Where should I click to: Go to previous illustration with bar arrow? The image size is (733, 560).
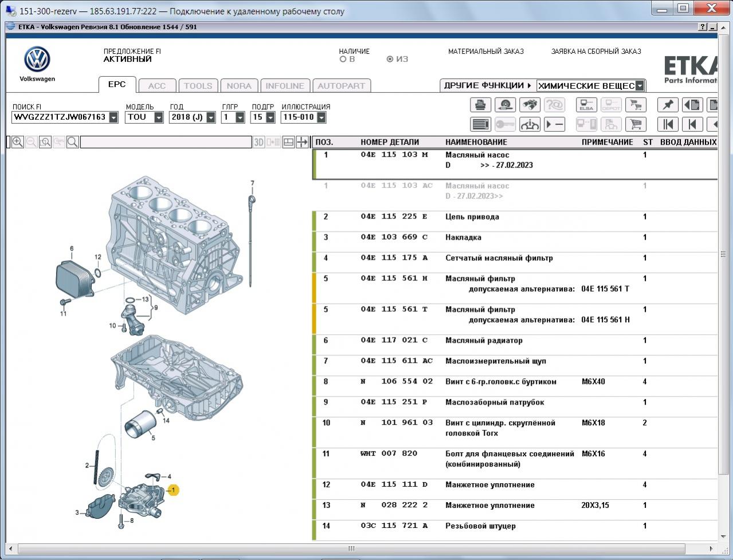[692, 124]
